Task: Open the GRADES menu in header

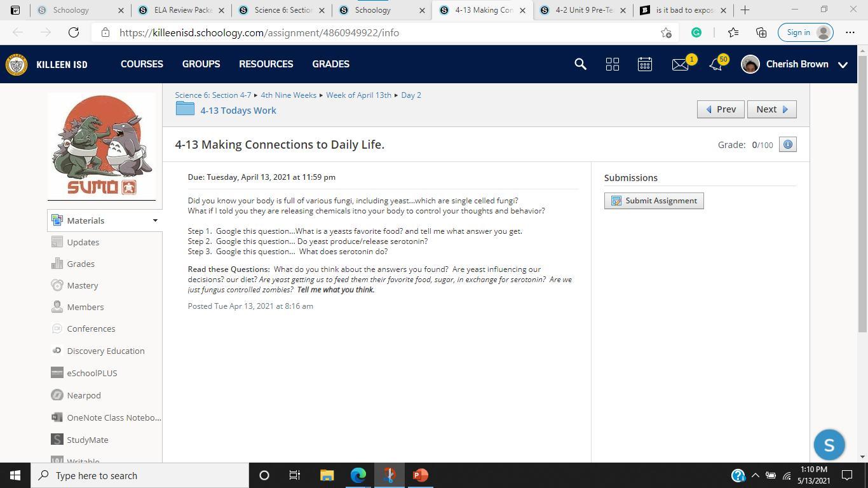Action: 330,64
